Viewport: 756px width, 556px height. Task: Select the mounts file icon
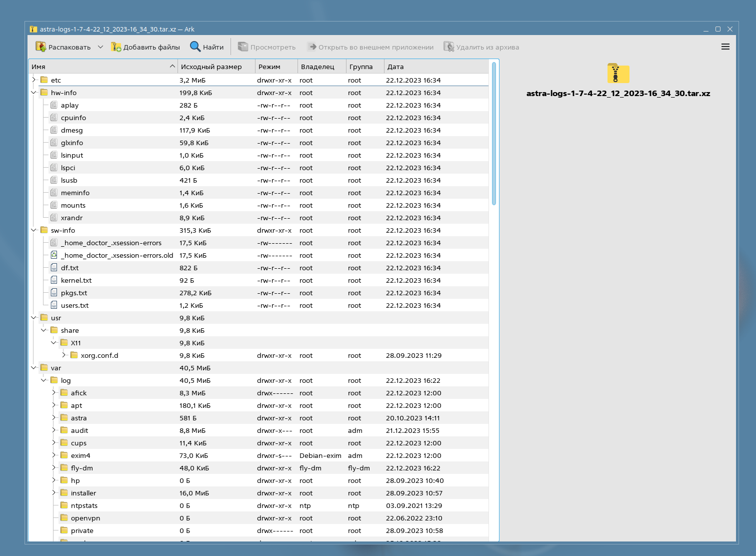(54, 205)
